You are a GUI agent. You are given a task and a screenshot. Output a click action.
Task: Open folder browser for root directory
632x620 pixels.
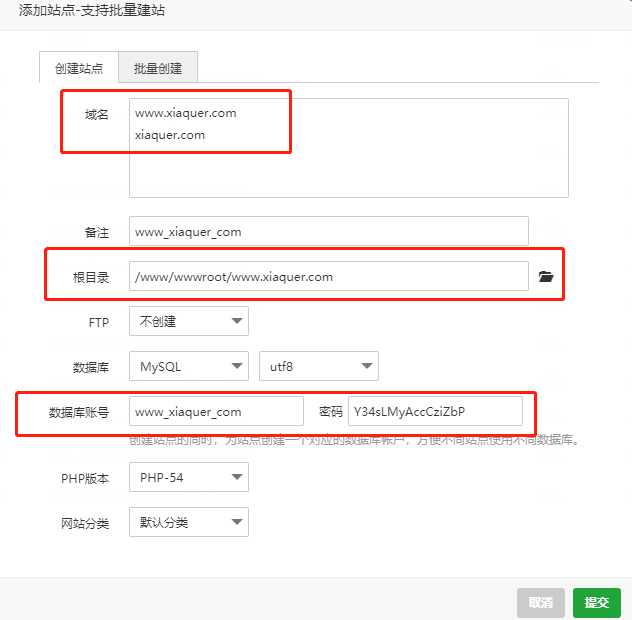click(x=546, y=277)
